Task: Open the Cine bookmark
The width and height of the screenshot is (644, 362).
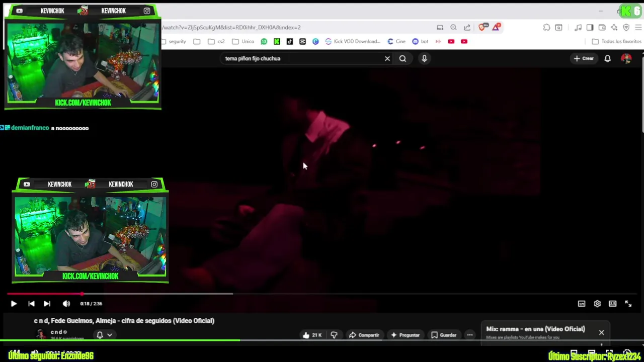Action: (396, 42)
